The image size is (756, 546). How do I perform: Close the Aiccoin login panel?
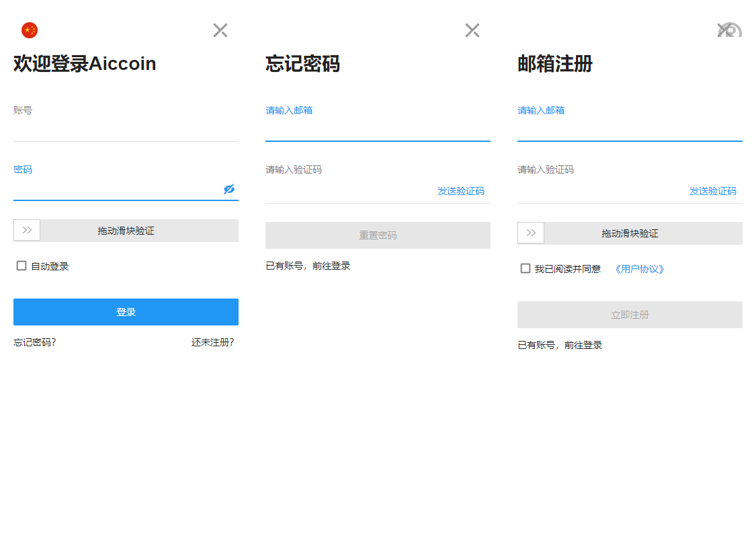pyautogui.click(x=220, y=30)
